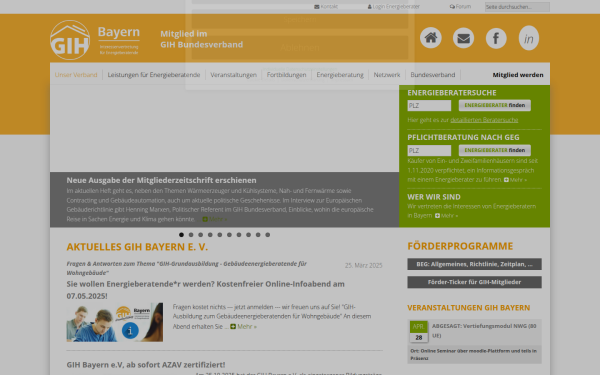
Task: Open 'BEG: Allgemeines, Richtlinie, Zeitplan' button
Action: point(474,264)
